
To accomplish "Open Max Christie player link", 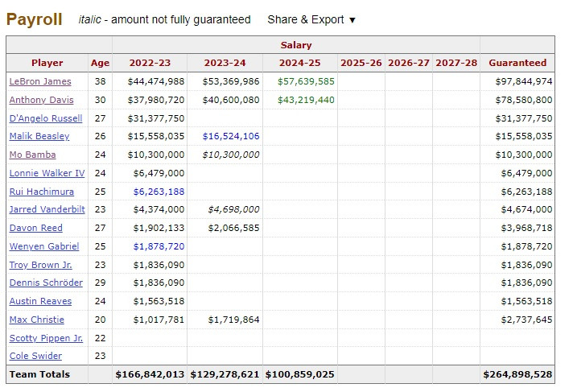I will click(x=36, y=320).
